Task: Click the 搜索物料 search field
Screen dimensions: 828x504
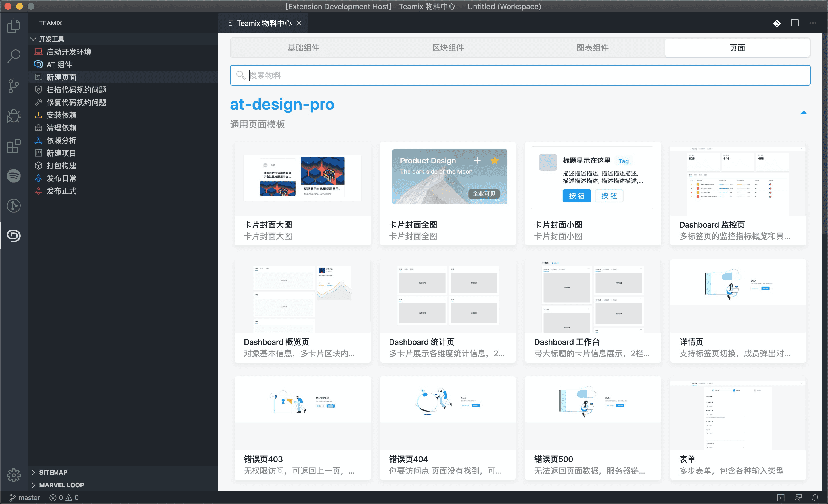Action: pos(520,75)
